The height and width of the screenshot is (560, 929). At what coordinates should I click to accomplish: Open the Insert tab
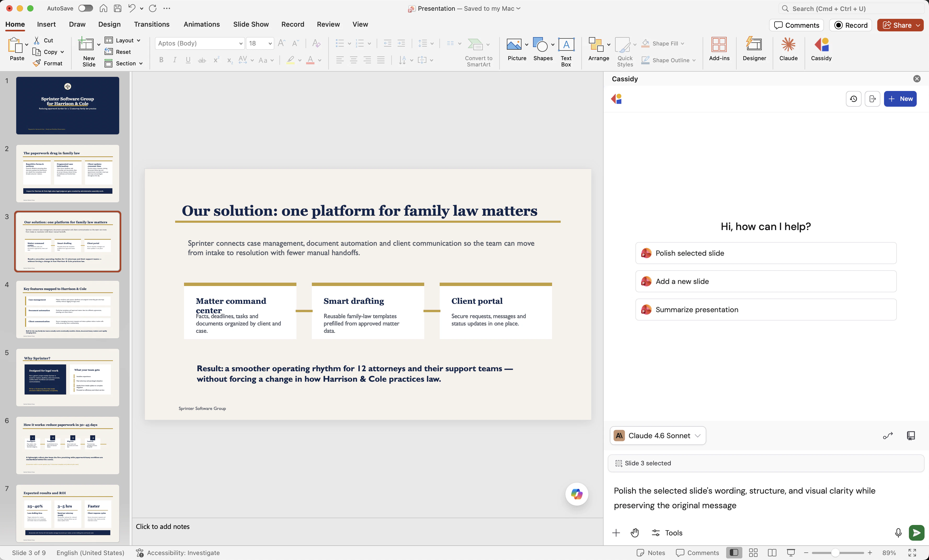tap(46, 24)
